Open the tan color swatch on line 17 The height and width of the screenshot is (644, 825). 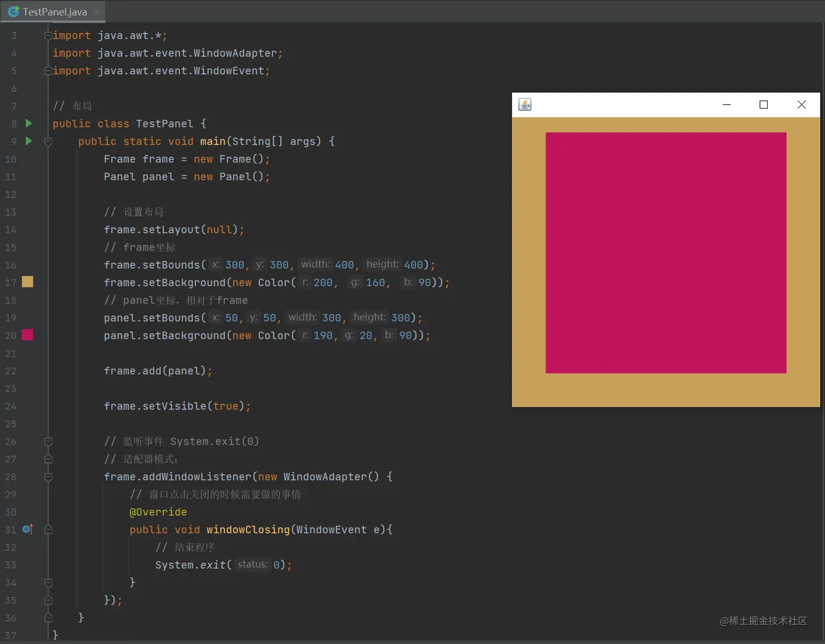pos(27,282)
